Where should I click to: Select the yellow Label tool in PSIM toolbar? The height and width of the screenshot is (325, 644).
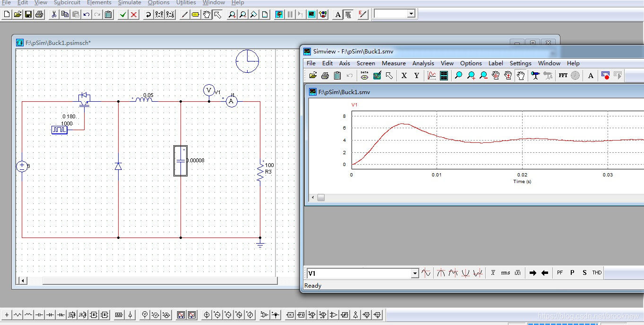[x=196, y=14]
